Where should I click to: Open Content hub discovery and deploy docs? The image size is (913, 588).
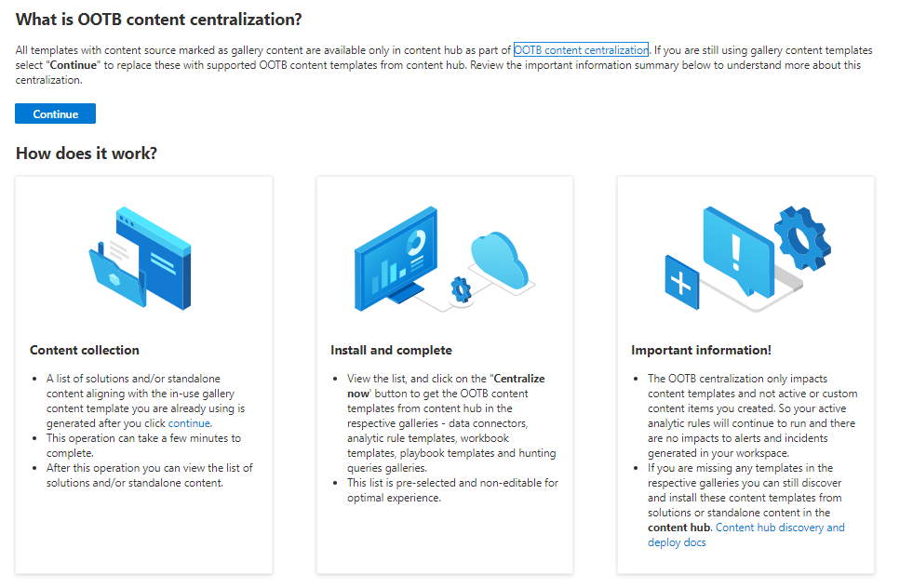click(746, 535)
